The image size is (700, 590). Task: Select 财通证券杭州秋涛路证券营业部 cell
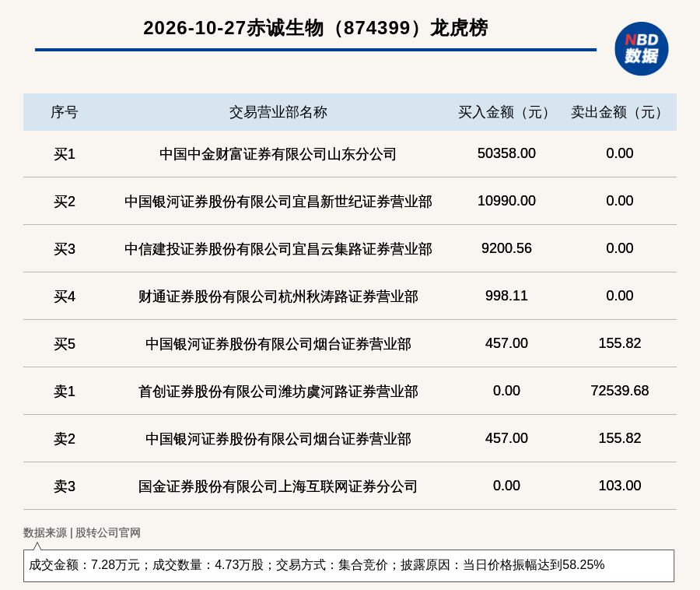click(278, 297)
